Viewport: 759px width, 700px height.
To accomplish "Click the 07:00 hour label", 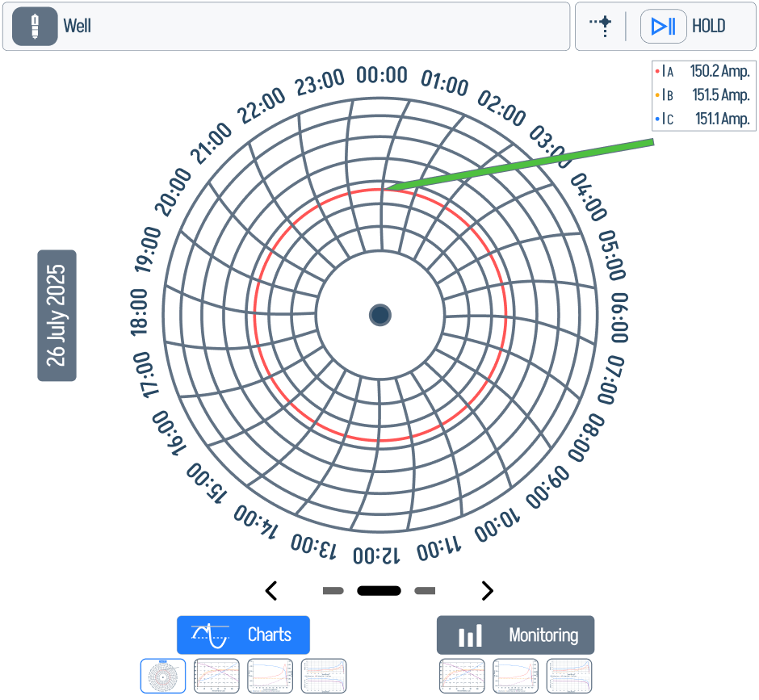I will pyautogui.click(x=611, y=380).
